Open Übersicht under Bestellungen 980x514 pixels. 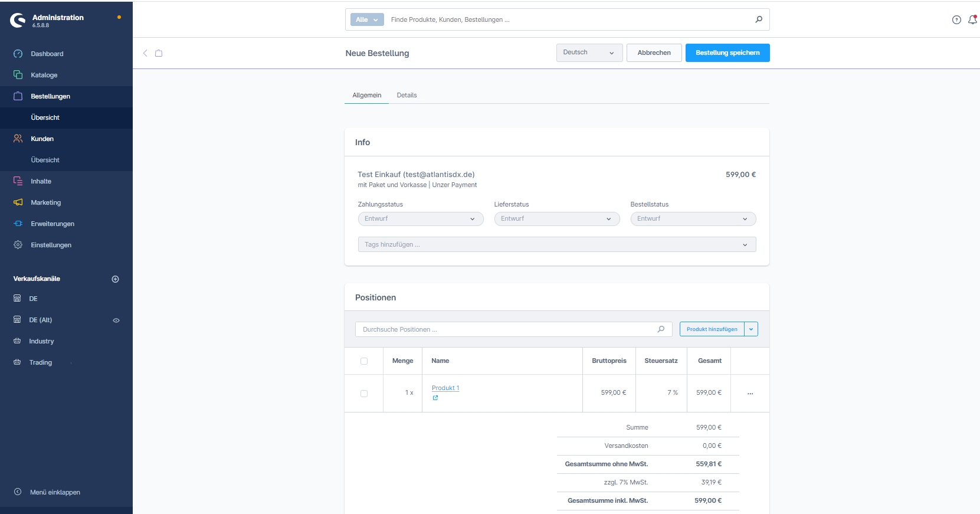(45, 117)
